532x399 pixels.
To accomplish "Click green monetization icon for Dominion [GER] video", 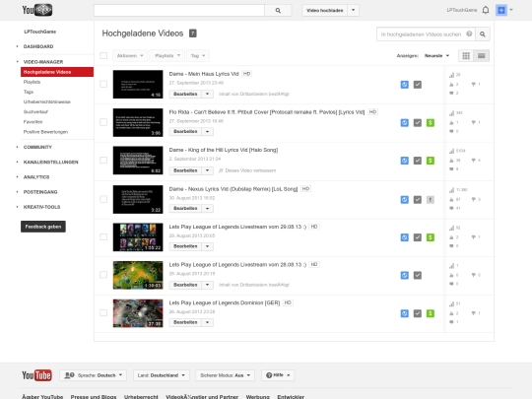I will pos(431,313).
